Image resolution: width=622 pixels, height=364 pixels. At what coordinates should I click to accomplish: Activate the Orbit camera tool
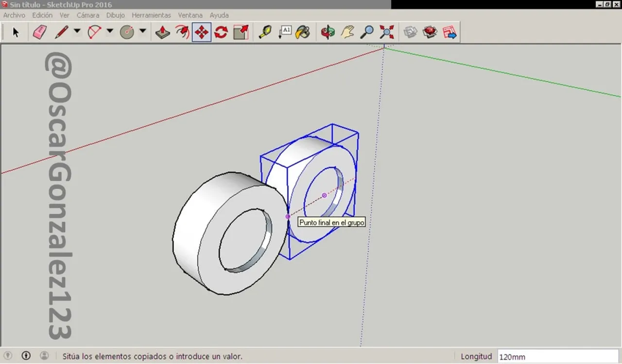point(328,33)
